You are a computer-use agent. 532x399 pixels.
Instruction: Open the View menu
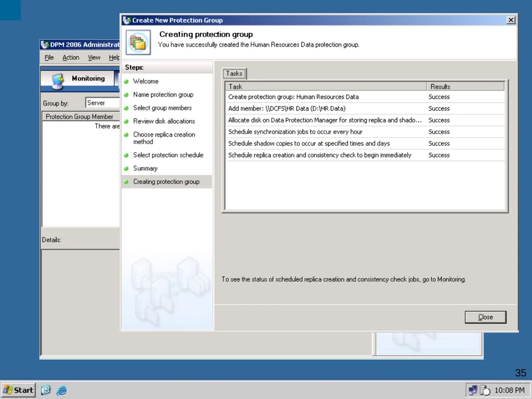(94, 58)
